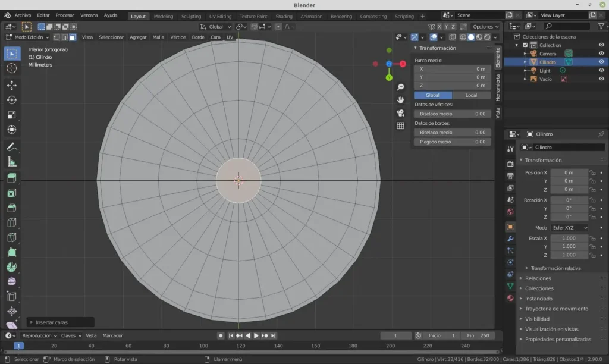This screenshot has width=609, height=364.
Task: Click the current frame field showing 1
Action: click(x=395, y=335)
